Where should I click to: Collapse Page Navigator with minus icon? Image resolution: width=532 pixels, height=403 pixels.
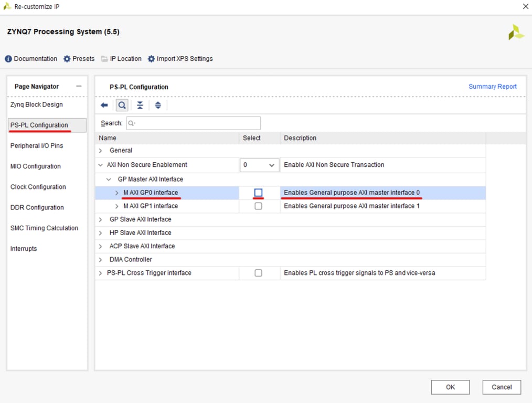pos(79,86)
